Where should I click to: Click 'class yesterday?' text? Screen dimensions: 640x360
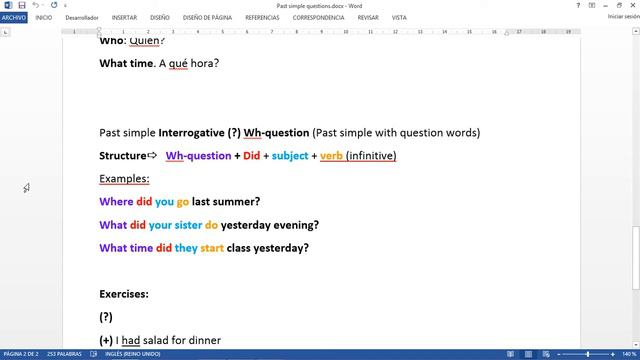[268, 248]
